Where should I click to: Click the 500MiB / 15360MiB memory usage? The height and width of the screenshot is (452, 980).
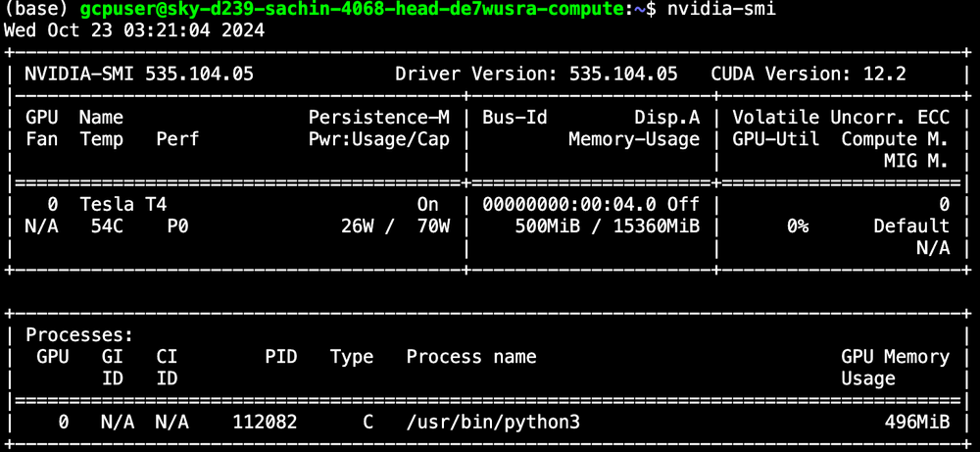[x=607, y=226]
